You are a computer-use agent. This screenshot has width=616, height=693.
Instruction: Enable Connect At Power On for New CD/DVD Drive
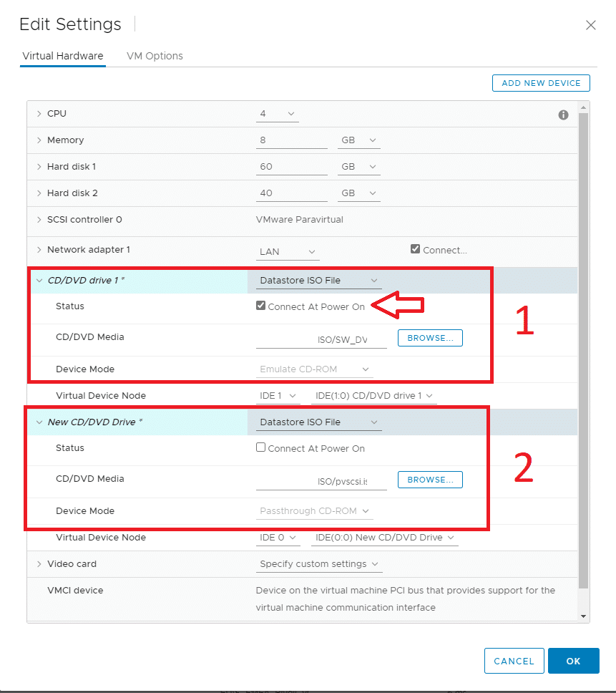click(261, 447)
